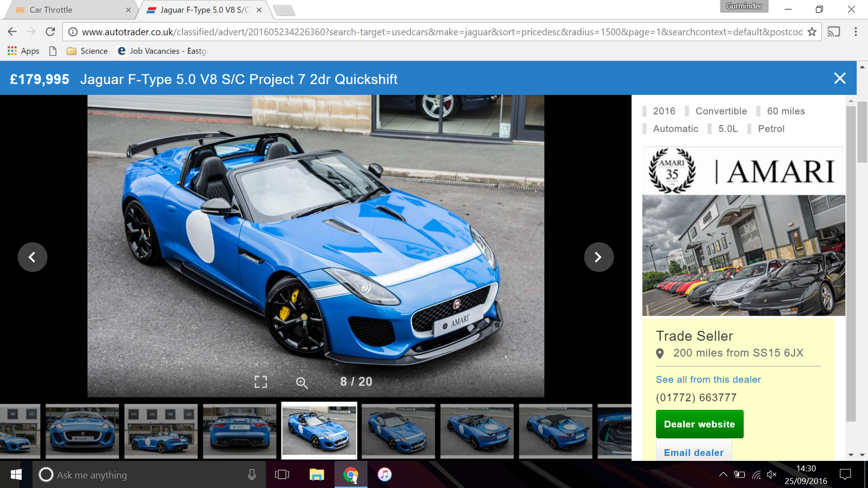Click the Email dealer button
The height and width of the screenshot is (488, 868).
click(693, 452)
